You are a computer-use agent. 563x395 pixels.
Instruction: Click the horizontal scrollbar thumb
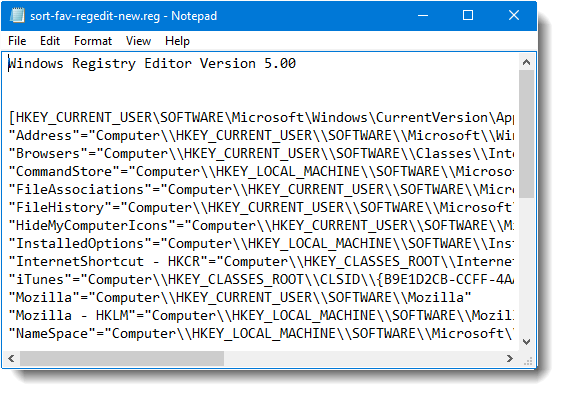pos(122,358)
